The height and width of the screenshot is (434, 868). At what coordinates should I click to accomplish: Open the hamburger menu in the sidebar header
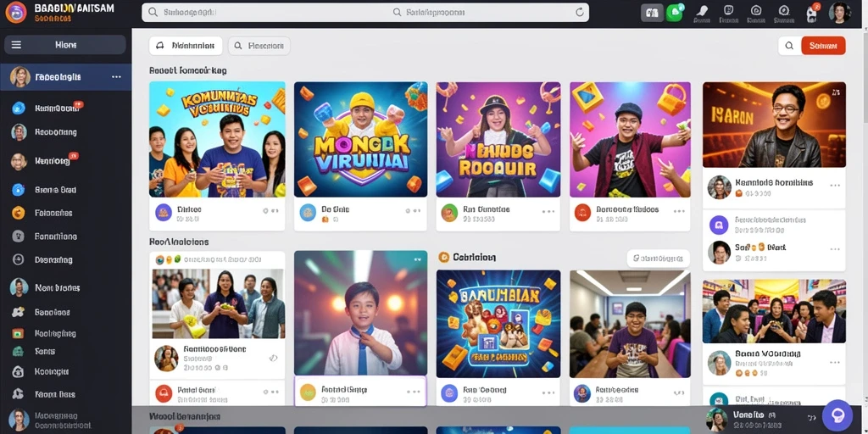coord(17,45)
